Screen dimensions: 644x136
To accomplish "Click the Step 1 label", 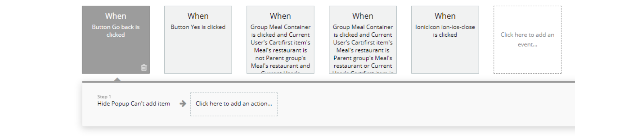I will [x=104, y=97].
